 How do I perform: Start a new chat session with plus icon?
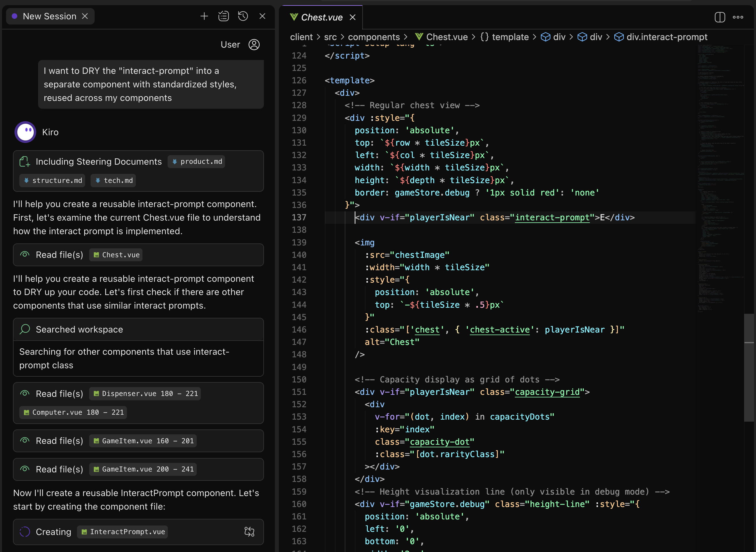coord(204,16)
